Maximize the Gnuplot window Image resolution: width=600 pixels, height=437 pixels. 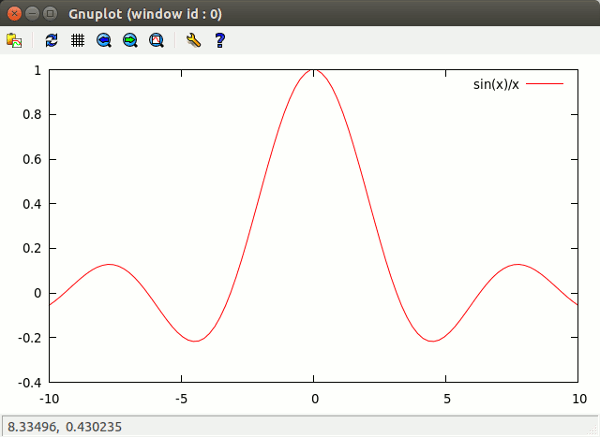[x=50, y=13]
